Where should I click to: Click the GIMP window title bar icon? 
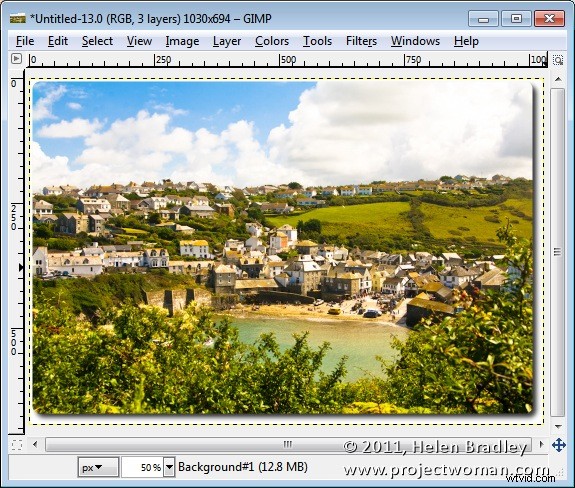[18, 18]
